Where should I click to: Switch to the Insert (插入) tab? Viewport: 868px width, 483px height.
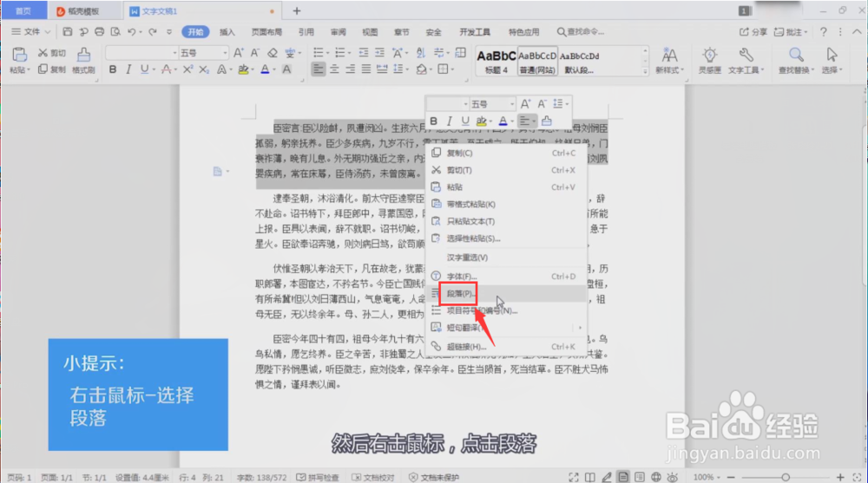[227, 32]
